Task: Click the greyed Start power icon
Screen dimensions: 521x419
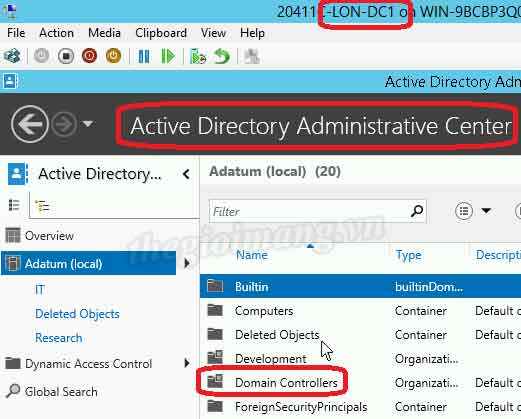Action: 41,56
